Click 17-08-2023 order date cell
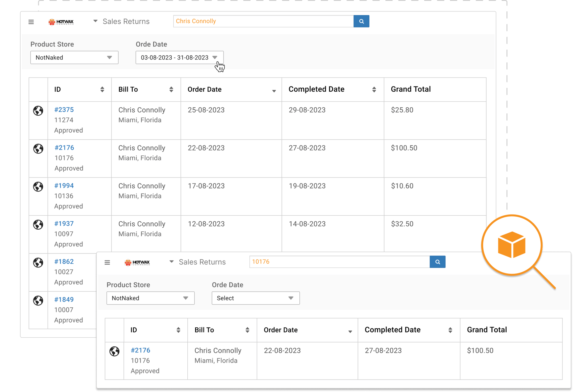The image size is (573, 392). point(206,186)
